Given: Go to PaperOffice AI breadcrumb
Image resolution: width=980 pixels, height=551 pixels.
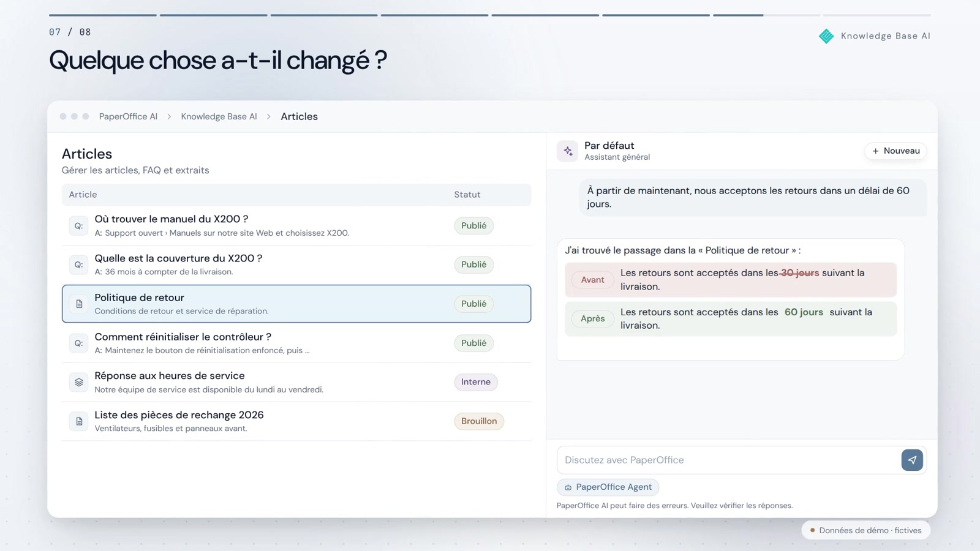Looking at the screenshot, I should click(x=128, y=116).
